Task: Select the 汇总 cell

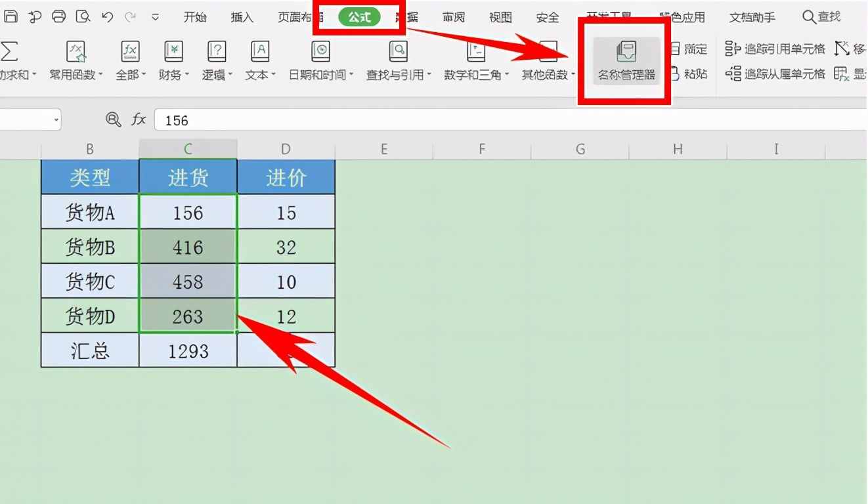Action: click(90, 350)
